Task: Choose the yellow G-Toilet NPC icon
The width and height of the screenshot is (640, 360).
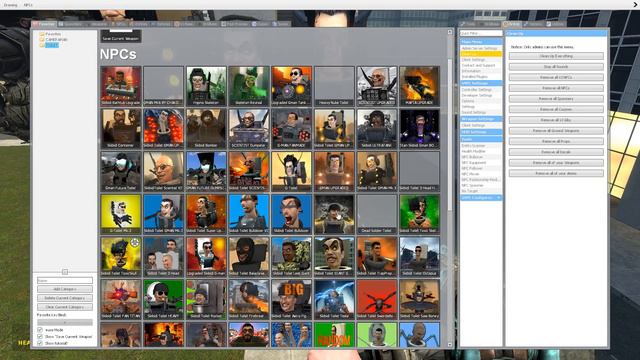Action: point(291,171)
